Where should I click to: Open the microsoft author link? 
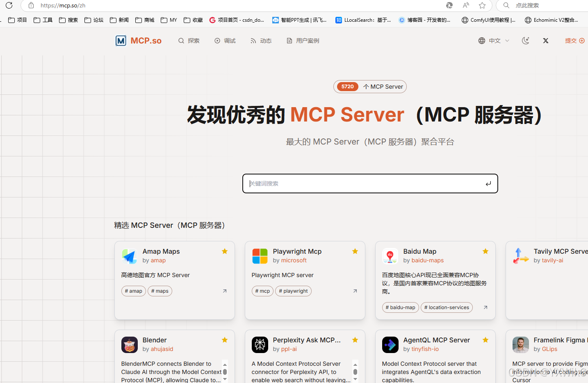coord(294,260)
